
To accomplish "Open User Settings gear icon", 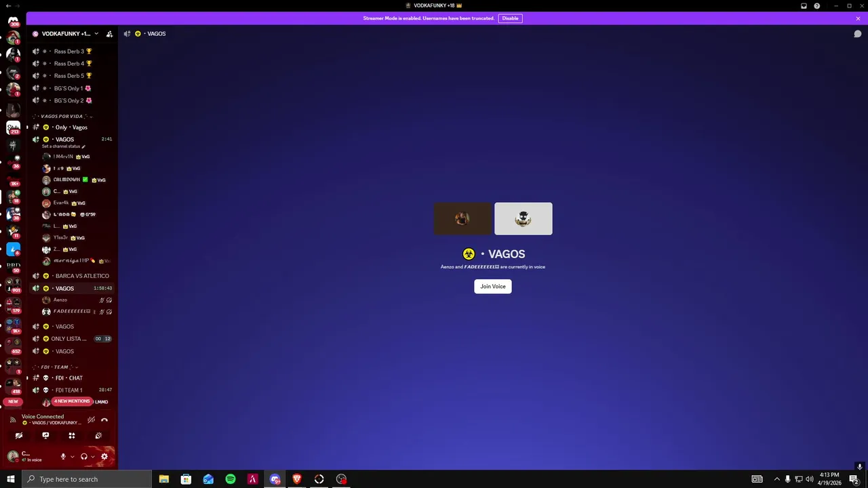I will pos(104,457).
